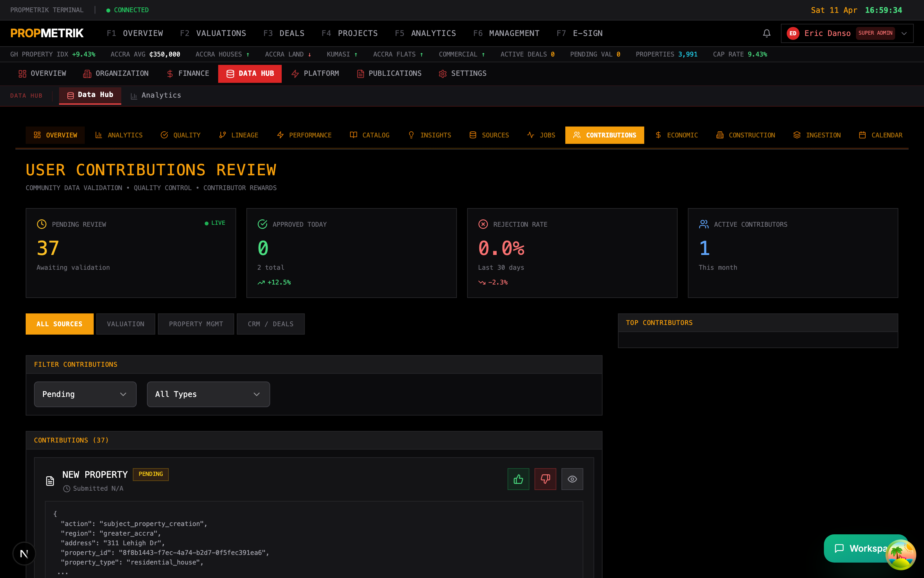Go to Platform section
This screenshot has width=924, height=578.
pos(315,74)
